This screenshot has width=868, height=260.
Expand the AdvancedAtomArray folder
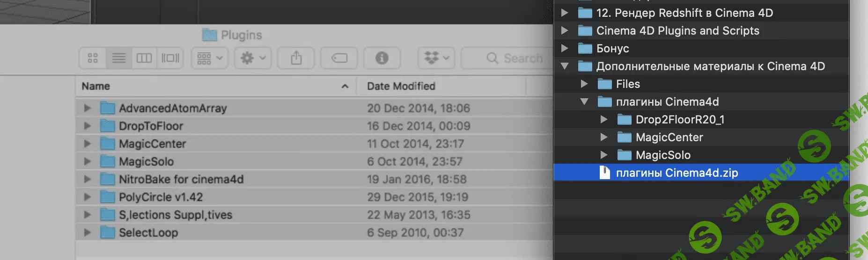tap(87, 108)
